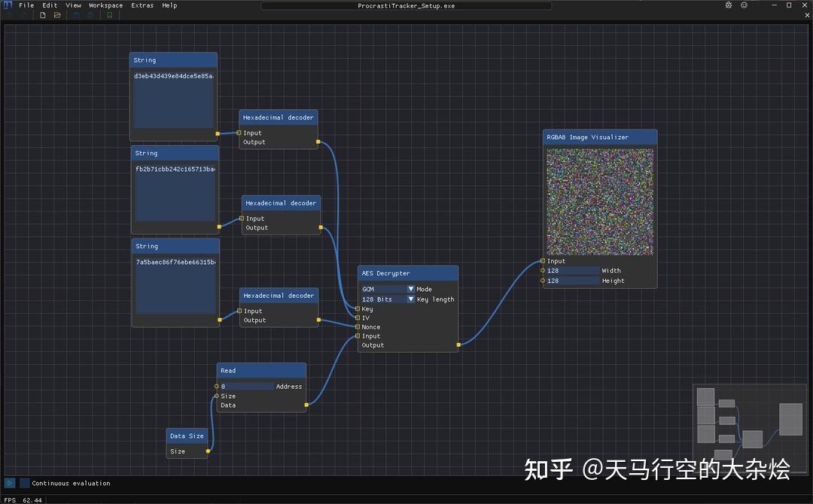The image size is (813, 504).
Task: Create a new file from the toolbar
Action: 43,14
